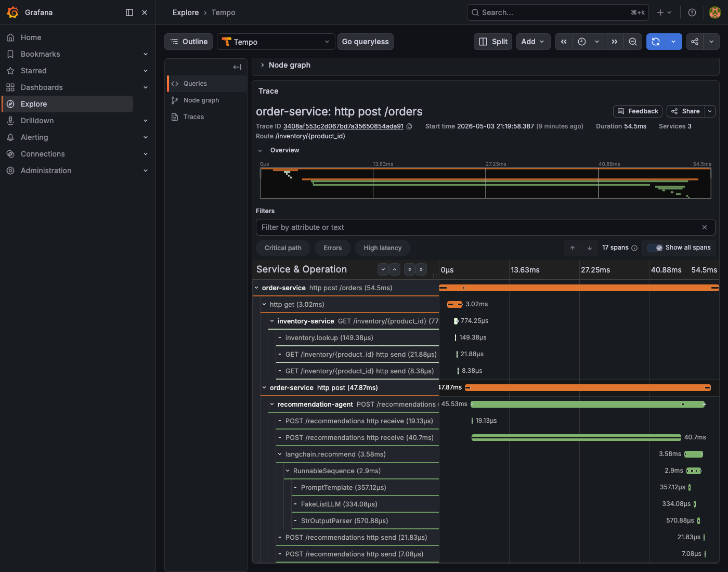Click the trace ID link
This screenshot has height=572, width=728.
coord(343,126)
